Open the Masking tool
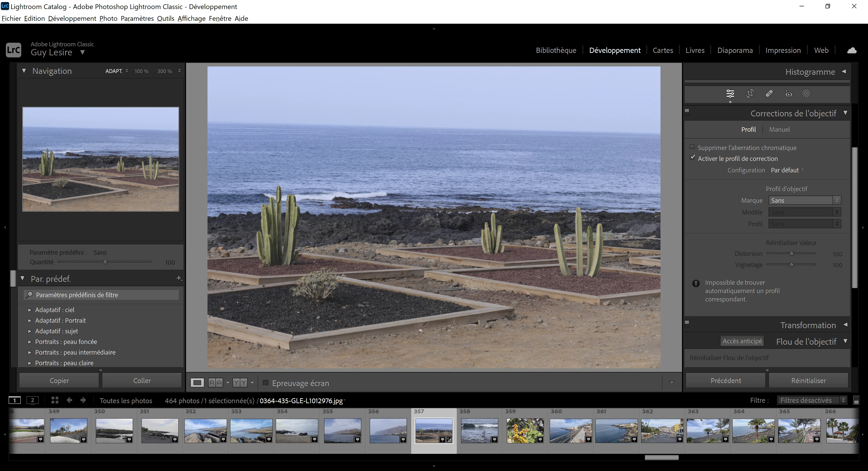 806,94
